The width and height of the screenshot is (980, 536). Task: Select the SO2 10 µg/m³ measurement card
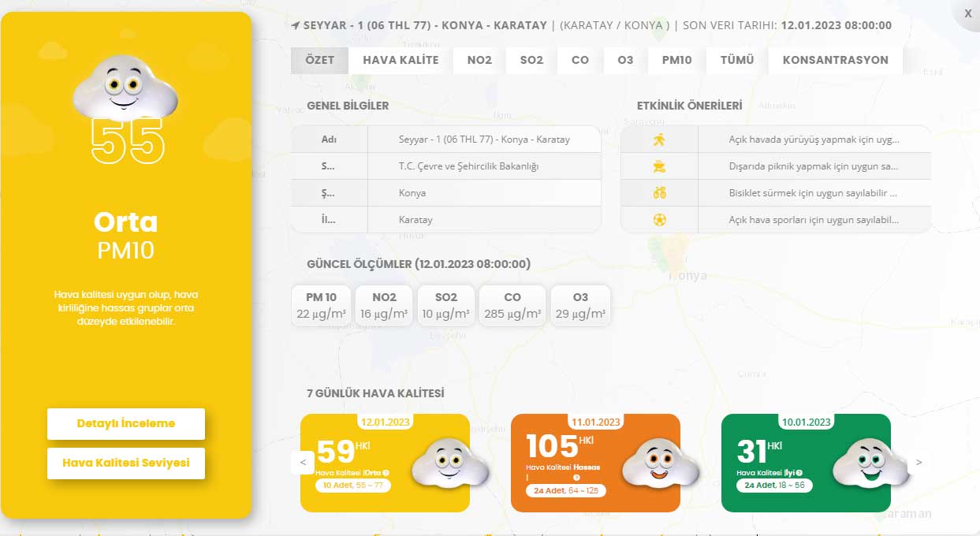pos(445,306)
